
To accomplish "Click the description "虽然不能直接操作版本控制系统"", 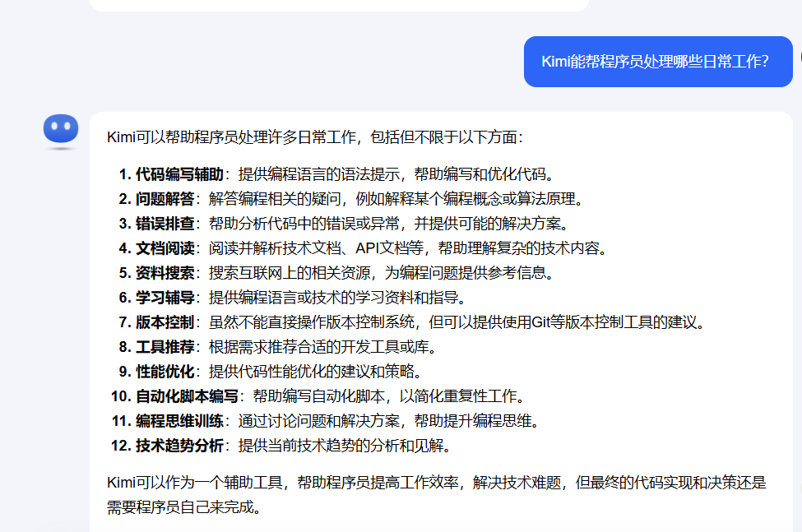I will (x=312, y=322).
